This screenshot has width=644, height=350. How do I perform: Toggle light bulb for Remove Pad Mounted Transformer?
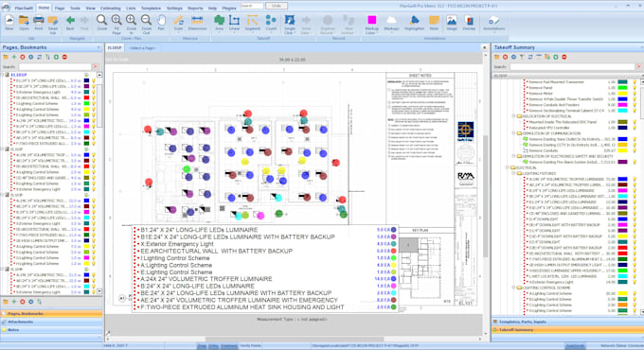click(x=635, y=82)
